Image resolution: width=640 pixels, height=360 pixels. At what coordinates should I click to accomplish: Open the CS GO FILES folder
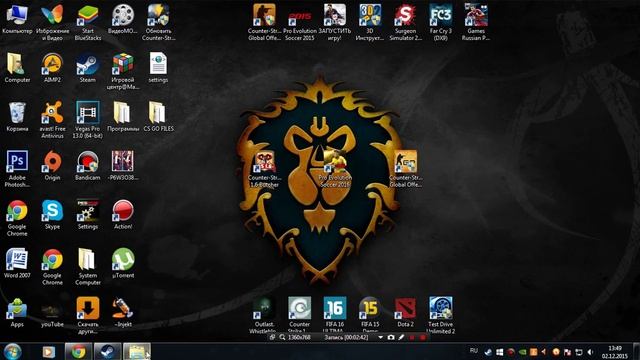pyautogui.click(x=158, y=117)
